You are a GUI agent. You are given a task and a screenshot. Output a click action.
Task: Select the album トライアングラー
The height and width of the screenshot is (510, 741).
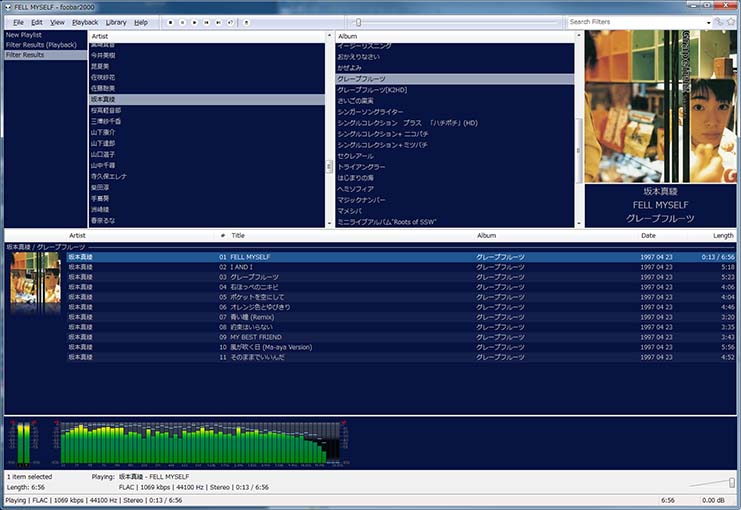pos(455,167)
